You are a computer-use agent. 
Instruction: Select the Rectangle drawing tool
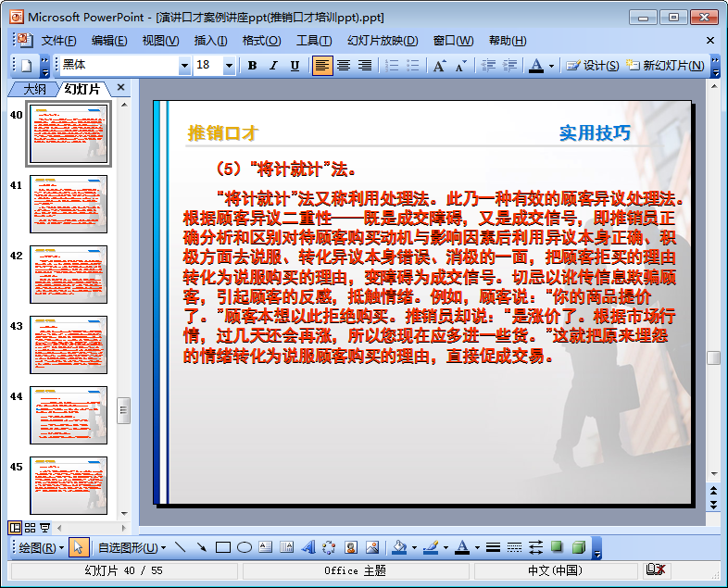coord(223,547)
